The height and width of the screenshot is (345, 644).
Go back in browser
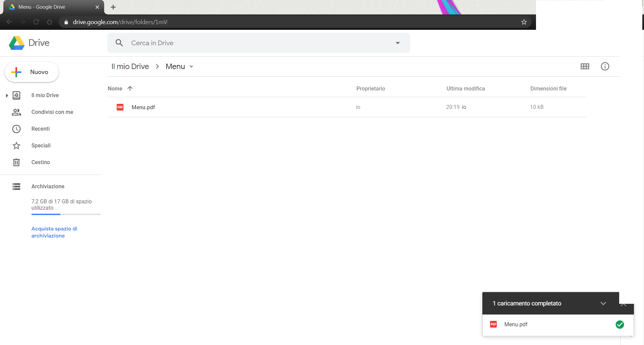point(9,22)
